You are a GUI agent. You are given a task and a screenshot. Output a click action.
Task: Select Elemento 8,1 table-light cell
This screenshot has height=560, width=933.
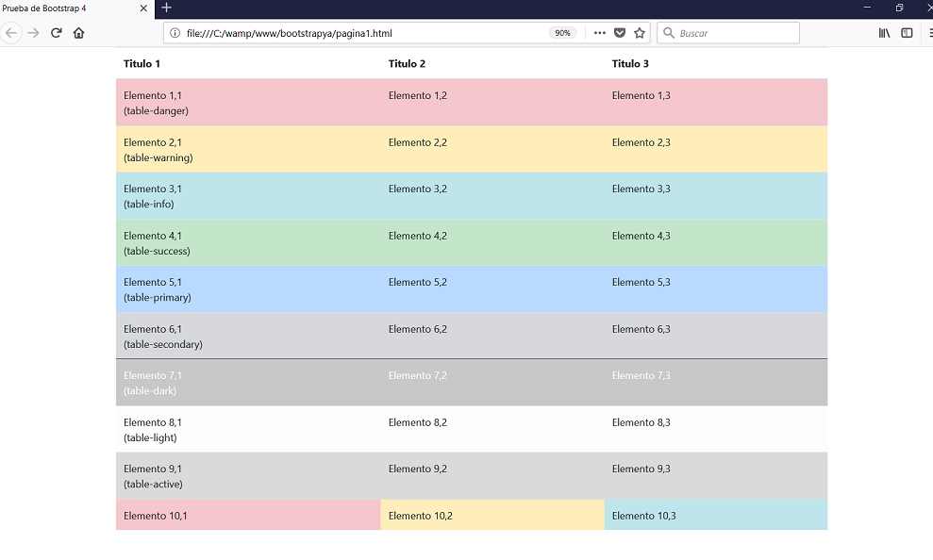(x=248, y=429)
